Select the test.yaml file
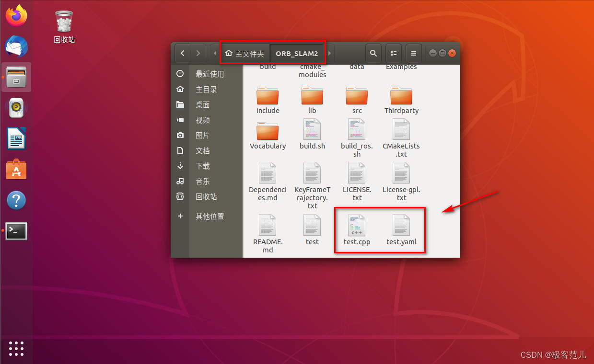This screenshot has height=364, width=594. pos(401,230)
